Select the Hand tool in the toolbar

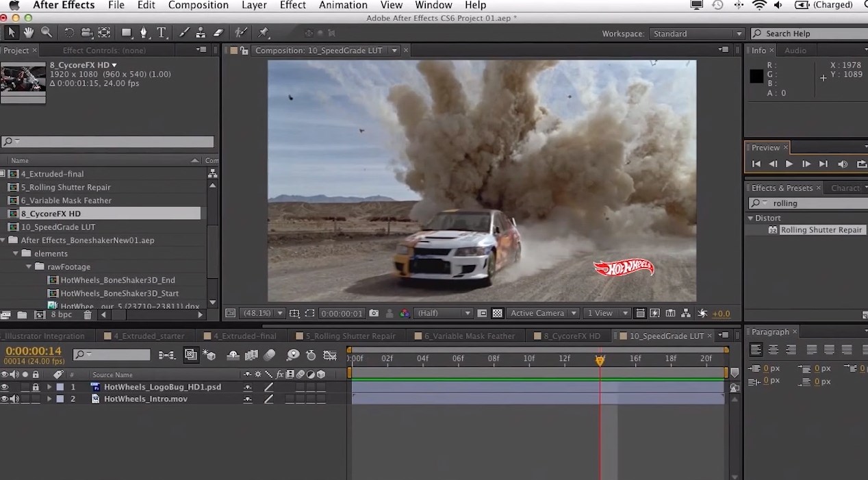[x=27, y=33]
